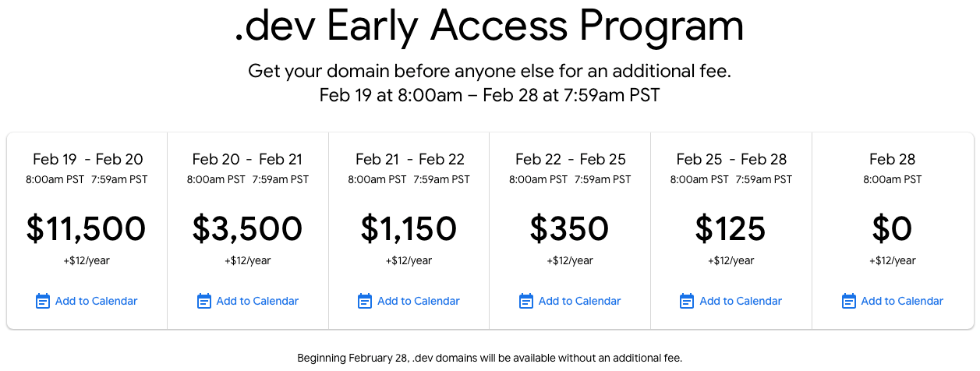Click the calendar icon under the $3,500 price
The height and width of the screenshot is (371, 980).
[x=204, y=301]
